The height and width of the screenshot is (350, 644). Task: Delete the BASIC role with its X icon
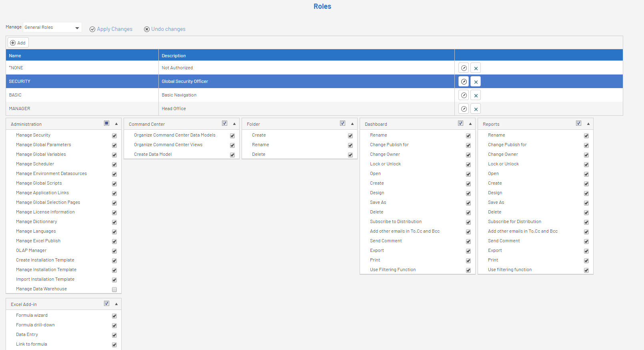click(476, 95)
